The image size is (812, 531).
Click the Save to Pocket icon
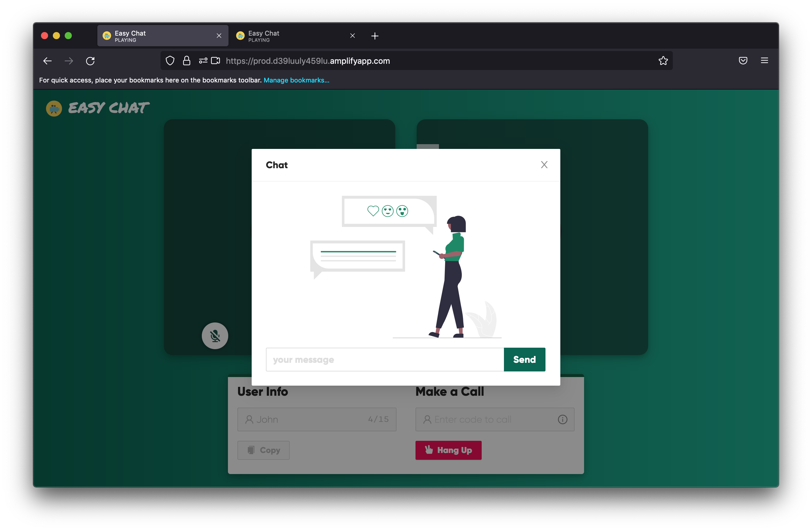pos(743,61)
